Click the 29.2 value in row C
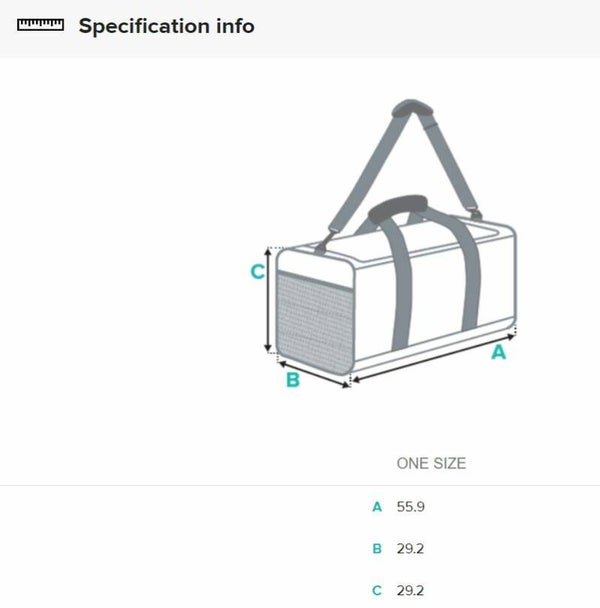 coord(411,591)
